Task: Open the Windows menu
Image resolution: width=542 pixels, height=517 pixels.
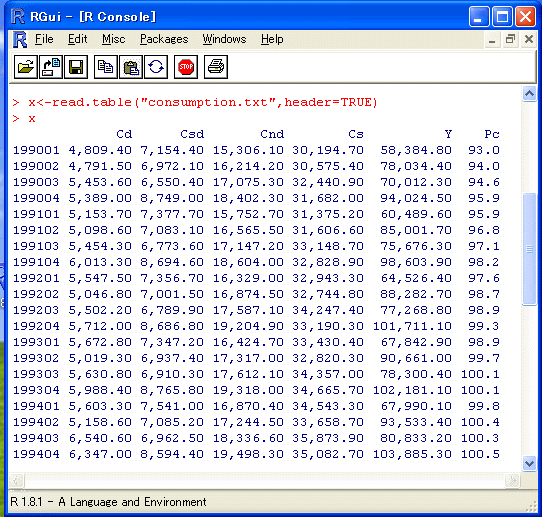Action: [x=224, y=39]
